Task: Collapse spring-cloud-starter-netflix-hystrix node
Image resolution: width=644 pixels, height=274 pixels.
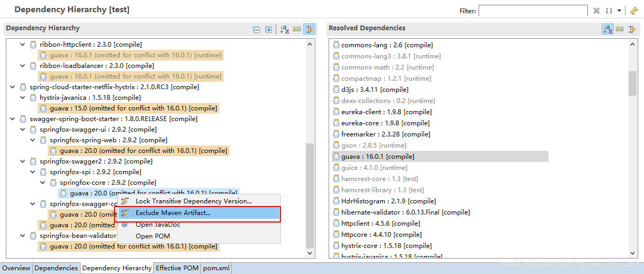Action: coord(13,87)
